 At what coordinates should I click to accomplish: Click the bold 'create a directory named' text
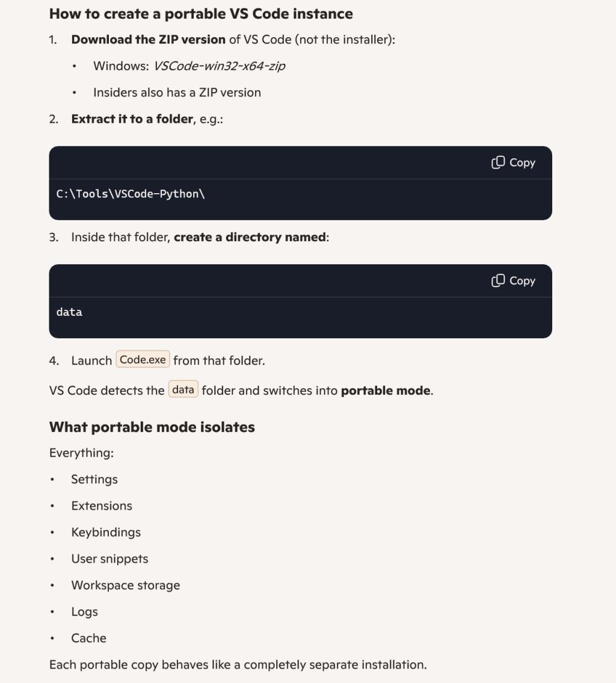(250, 237)
